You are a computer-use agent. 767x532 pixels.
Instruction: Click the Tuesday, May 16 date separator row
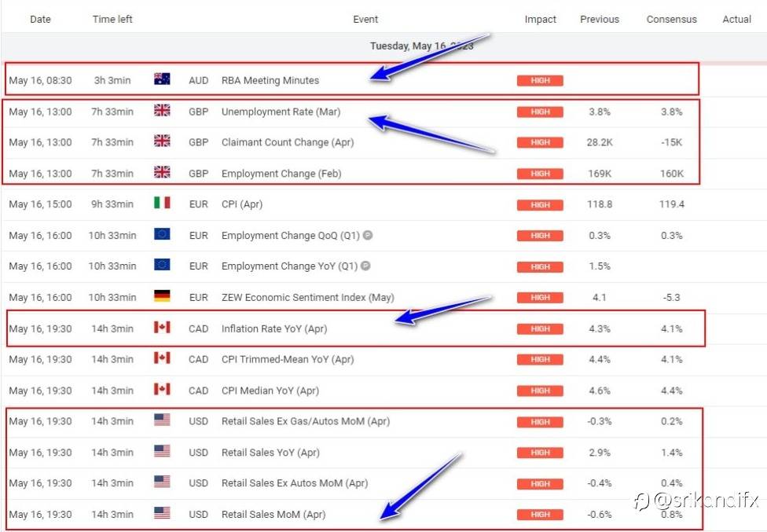point(383,46)
